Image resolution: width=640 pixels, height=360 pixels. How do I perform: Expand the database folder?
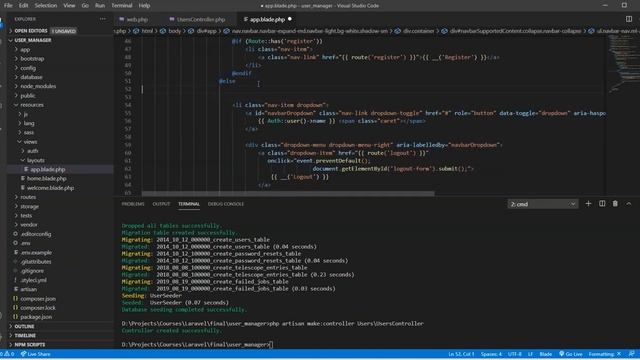point(31,77)
